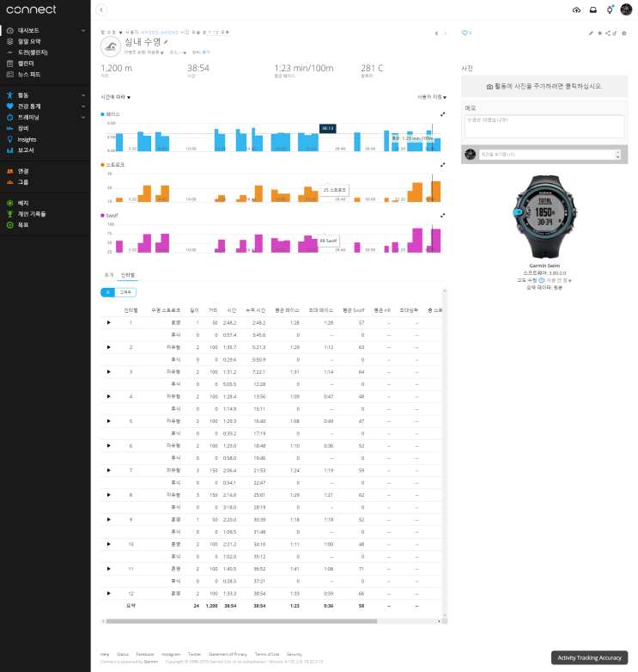Mark activity as favorite with the star icon
The image size is (638, 672).
tap(599, 33)
